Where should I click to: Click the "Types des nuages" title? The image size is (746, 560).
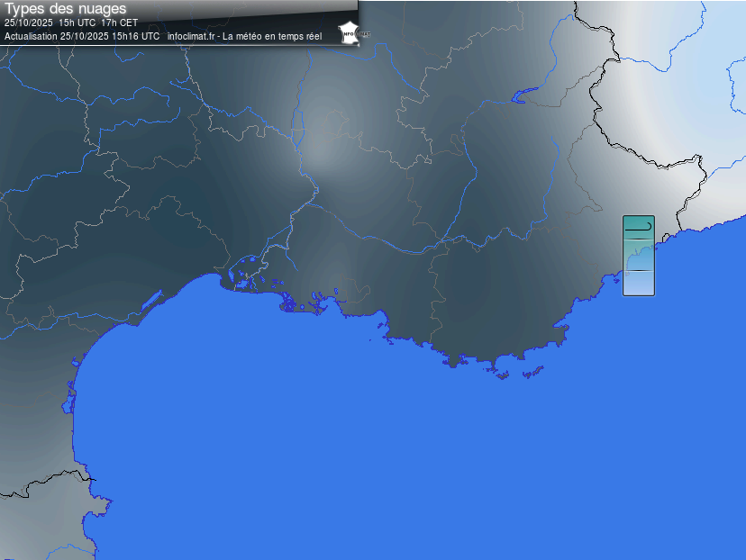(66, 9)
